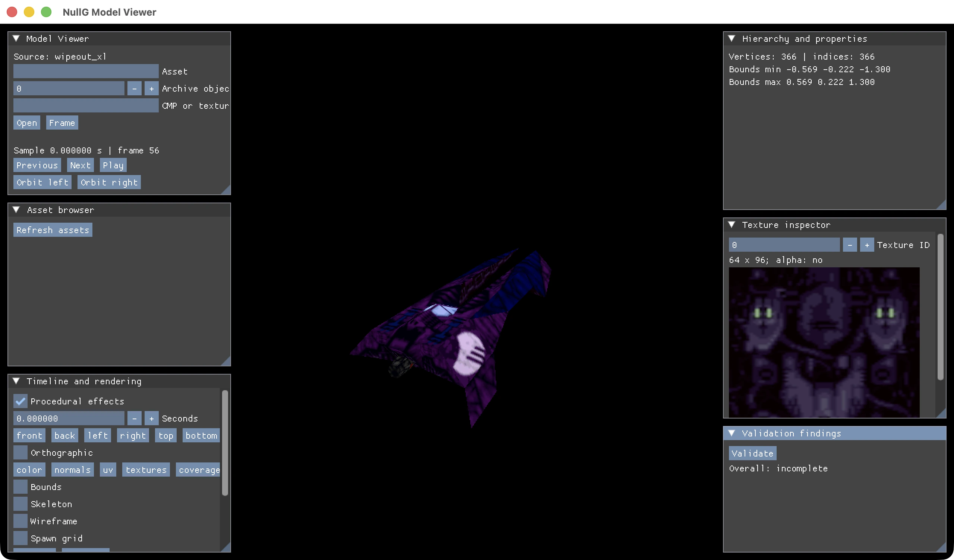954x560 pixels.
Task: Collapse the Texture inspector panel
Action: click(732, 225)
